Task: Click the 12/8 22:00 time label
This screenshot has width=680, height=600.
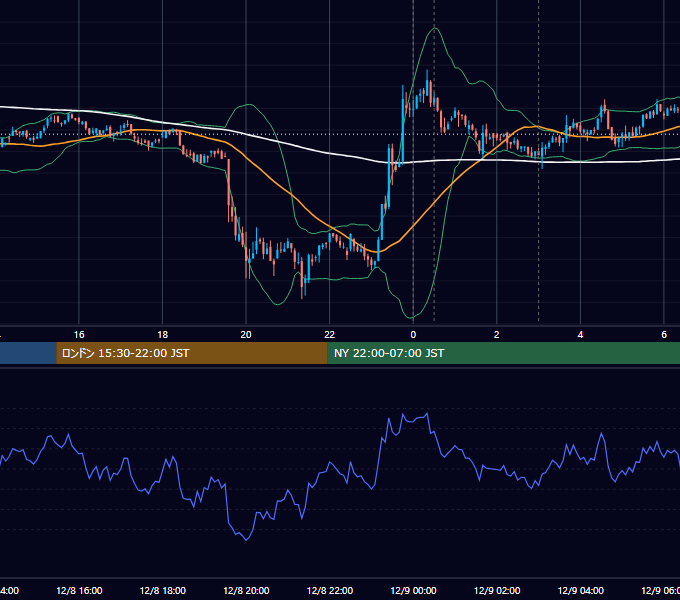Action: pyautogui.click(x=330, y=590)
